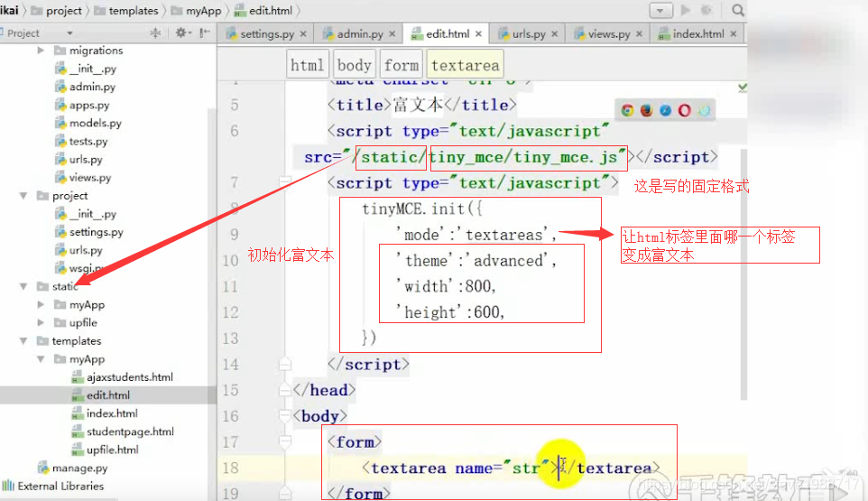
Task: Select admin.py in project tree
Action: [92, 87]
